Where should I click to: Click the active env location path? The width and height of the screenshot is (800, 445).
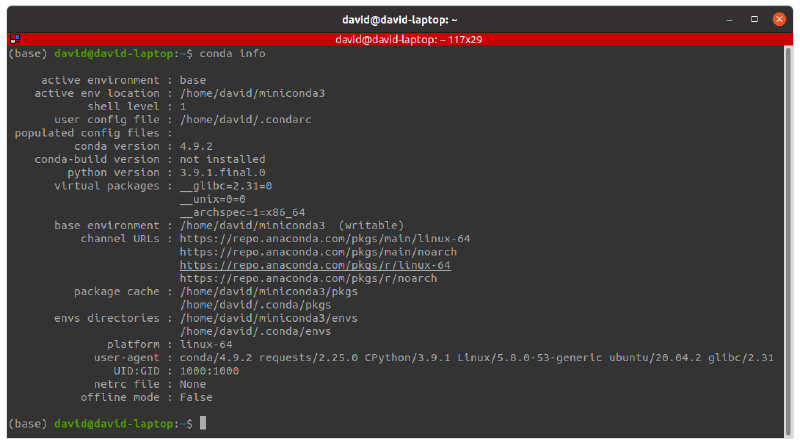(x=252, y=93)
